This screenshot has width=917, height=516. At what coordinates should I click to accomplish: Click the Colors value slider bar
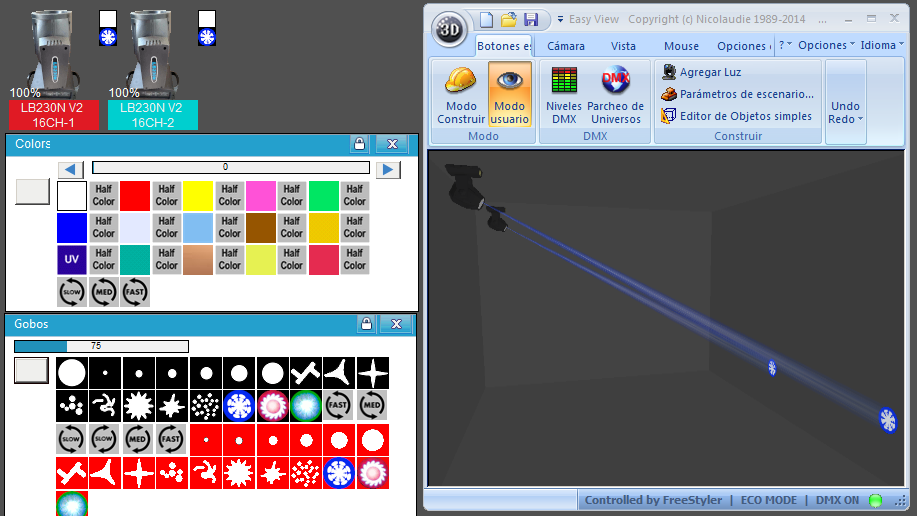[x=231, y=167]
